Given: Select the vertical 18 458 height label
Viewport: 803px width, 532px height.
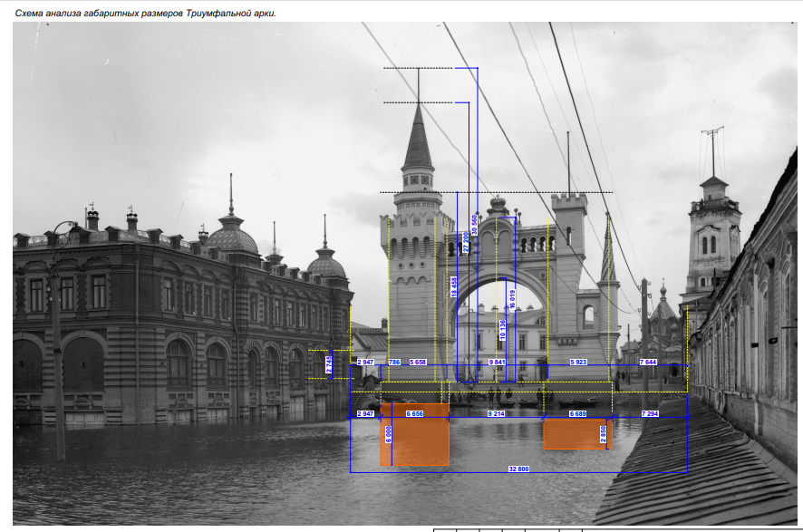Looking at the screenshot, I should (454, 286).
